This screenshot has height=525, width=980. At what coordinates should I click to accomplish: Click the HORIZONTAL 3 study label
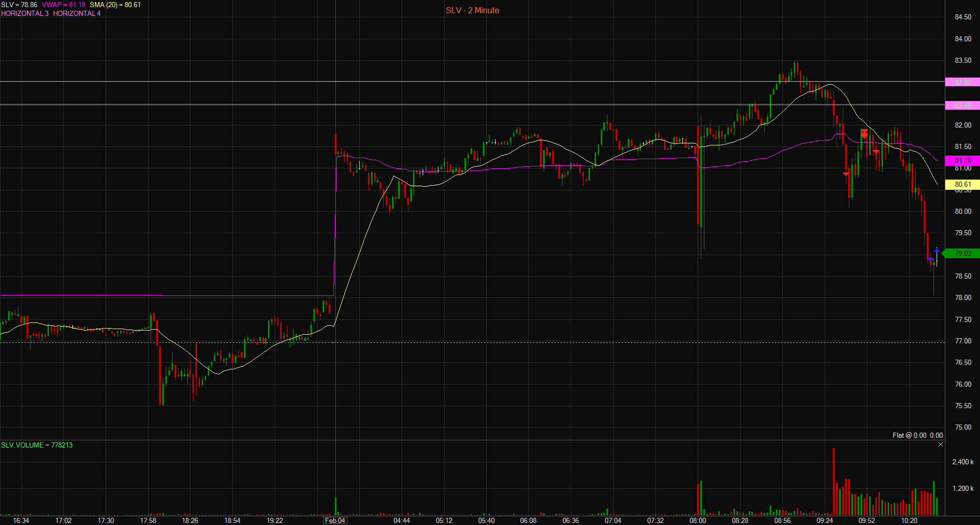(x=24, y=13)
